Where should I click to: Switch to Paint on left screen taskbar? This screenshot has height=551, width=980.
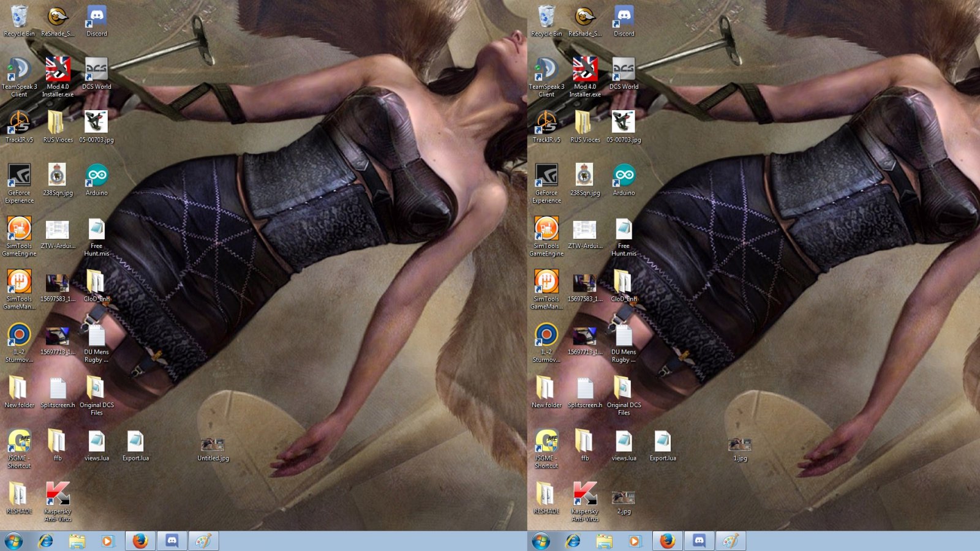pyautogui.click(x=203, y=541)
